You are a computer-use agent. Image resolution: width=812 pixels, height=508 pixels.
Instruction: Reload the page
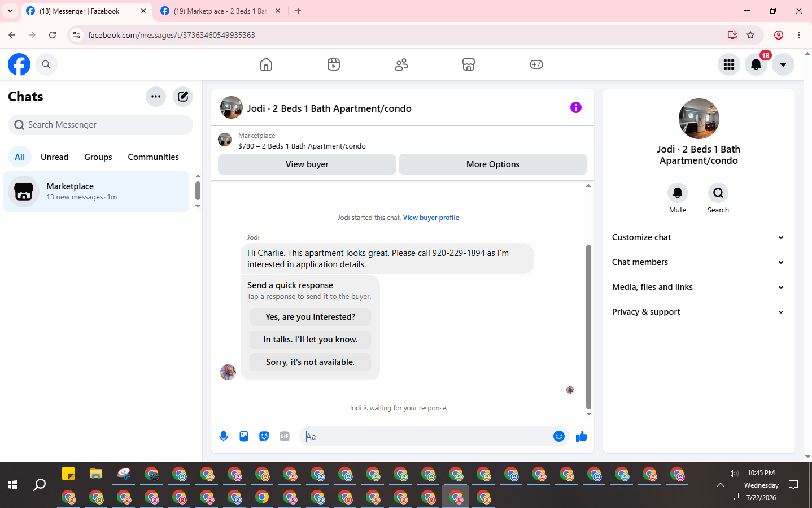(53, 35)
